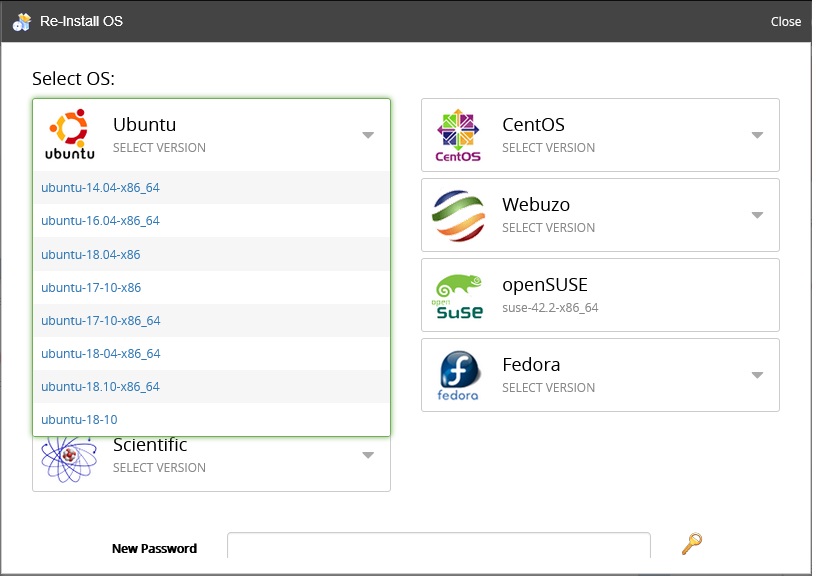Click the Re-Install OS title text
The image size is (819, 576).
coord(81,21)
